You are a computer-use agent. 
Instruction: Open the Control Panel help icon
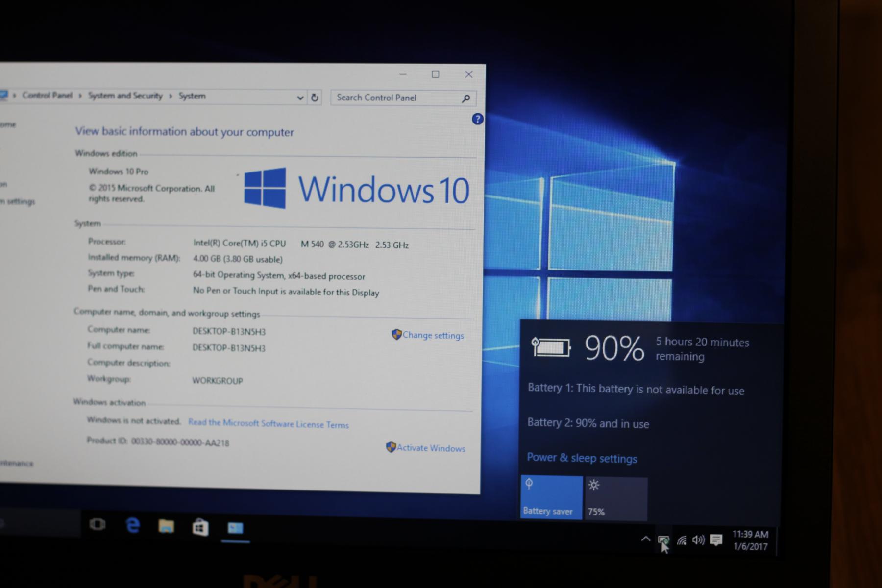[477, 119]
